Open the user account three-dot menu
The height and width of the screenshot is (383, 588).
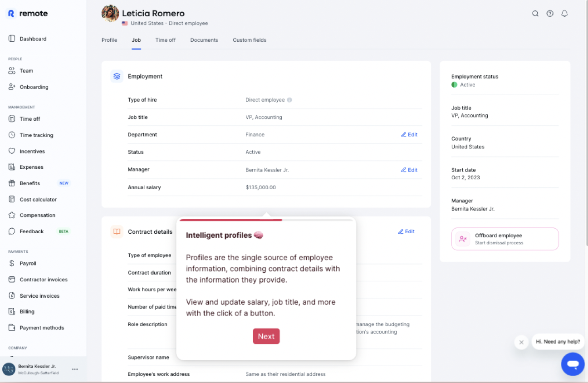tap(75, 369)
